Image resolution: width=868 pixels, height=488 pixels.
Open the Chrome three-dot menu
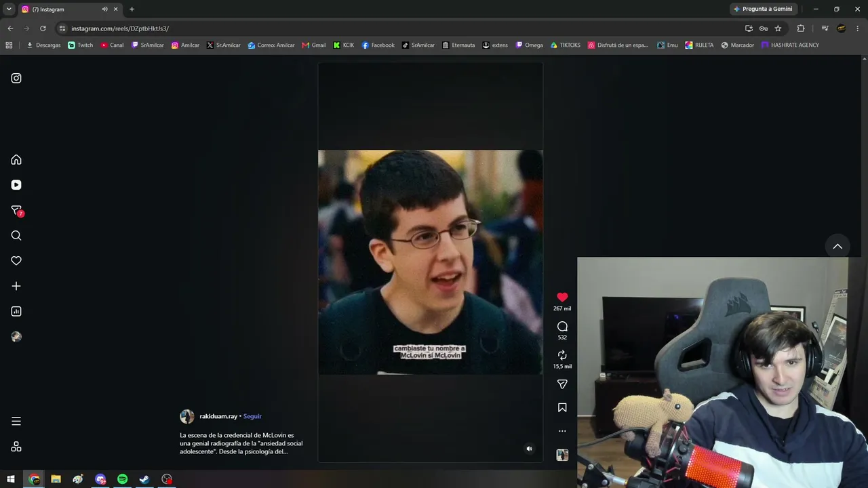click(858, 28)
